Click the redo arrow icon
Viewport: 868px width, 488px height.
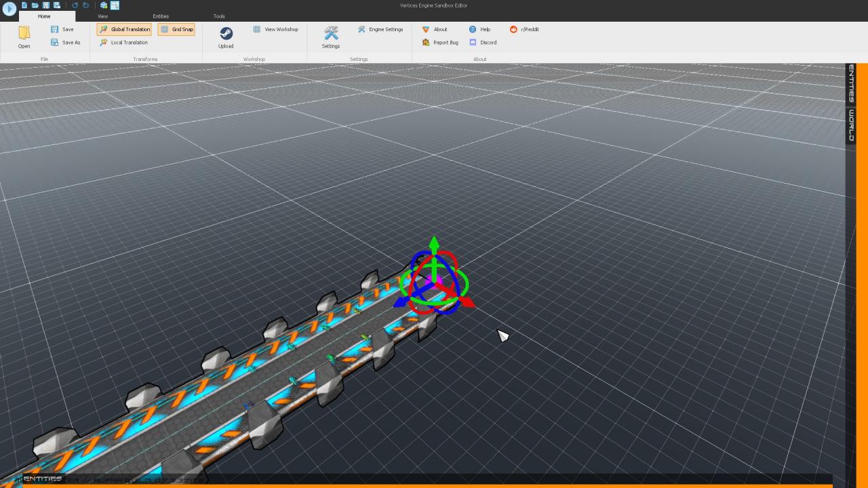[85, 5]
